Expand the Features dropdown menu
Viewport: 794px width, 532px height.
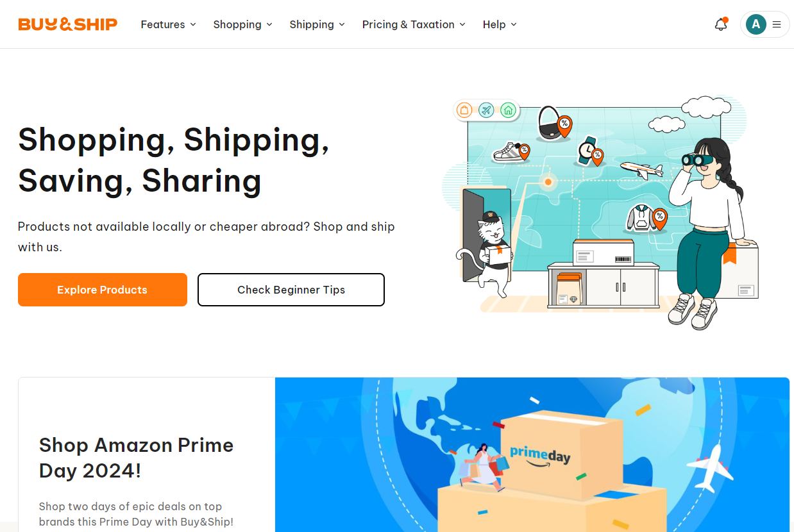pos(169,24)
